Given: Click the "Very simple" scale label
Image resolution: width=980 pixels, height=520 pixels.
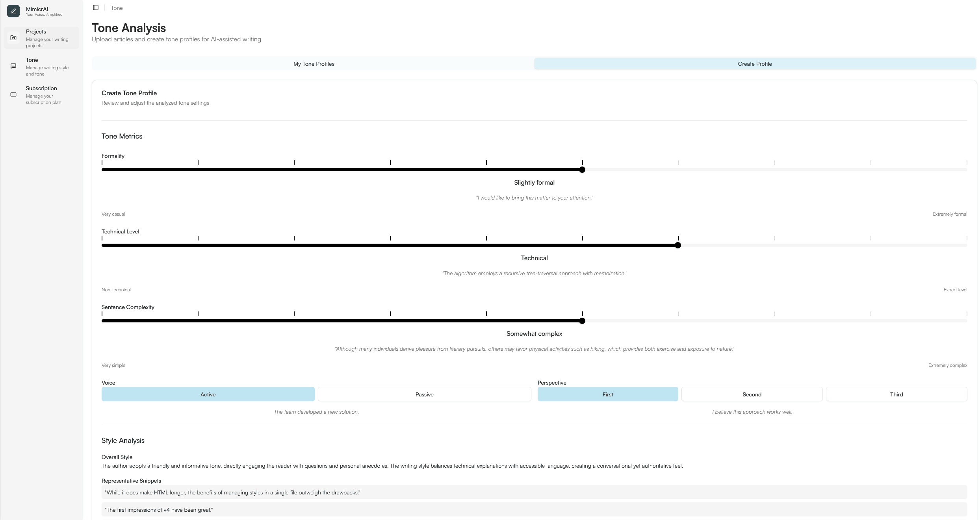Looking at the screenshot, I should (113, 365).
